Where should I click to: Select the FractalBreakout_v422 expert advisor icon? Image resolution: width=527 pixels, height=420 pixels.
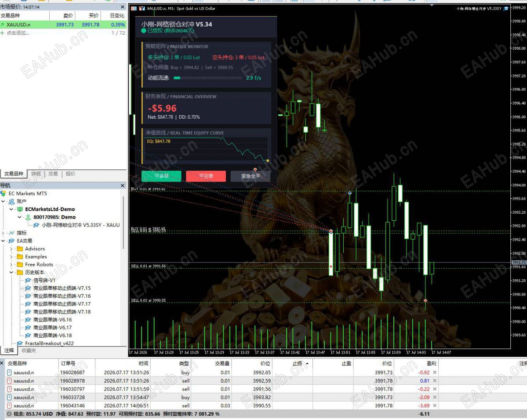pyautogui.click(x=20, y=343)
